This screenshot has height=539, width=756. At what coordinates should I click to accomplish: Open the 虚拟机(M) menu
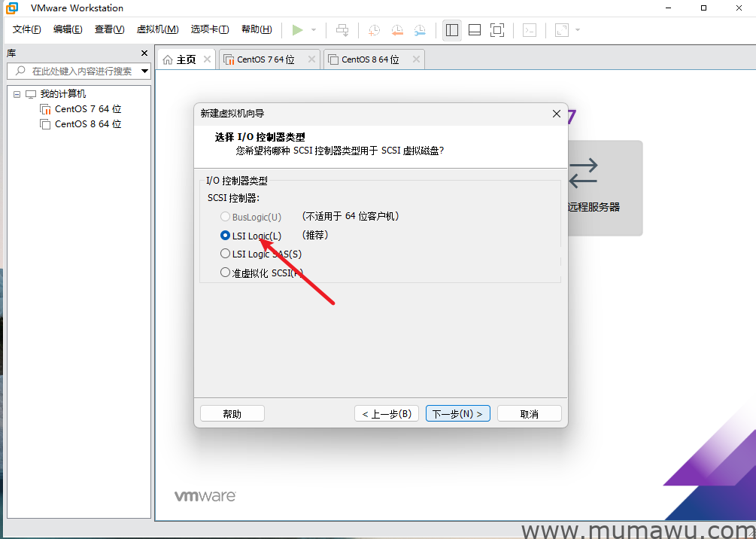click(x=157, y=29)
